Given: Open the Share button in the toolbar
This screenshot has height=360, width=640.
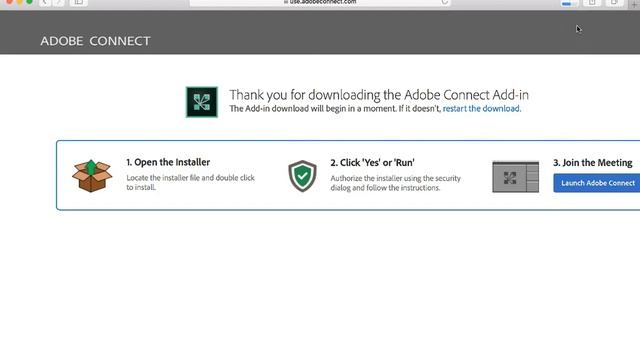Looking at the screenshot, I should pos(592,2).
